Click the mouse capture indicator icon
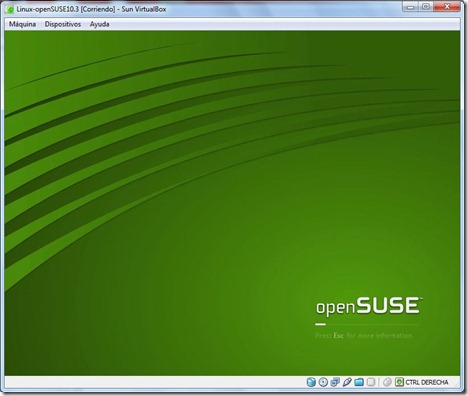 coord(387,382)
